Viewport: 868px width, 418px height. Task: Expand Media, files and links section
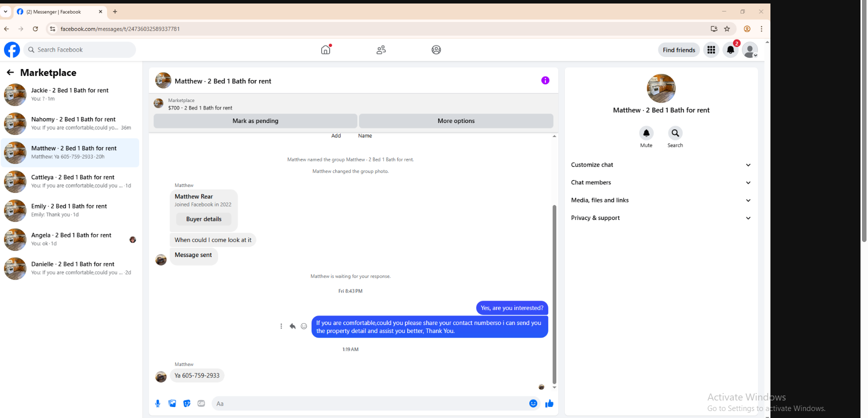pyautogui.click(x=661, y=200)
